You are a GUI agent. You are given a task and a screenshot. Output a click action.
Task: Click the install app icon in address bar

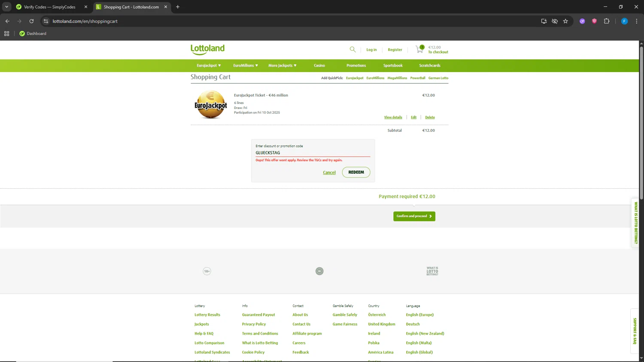[x=544, y=21]
